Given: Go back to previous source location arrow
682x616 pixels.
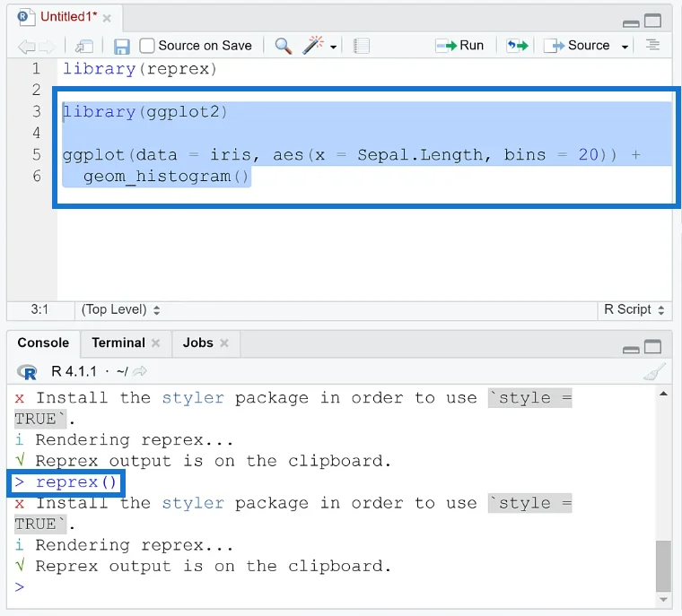Looking at the screenshot, I should tap(26, 46).
